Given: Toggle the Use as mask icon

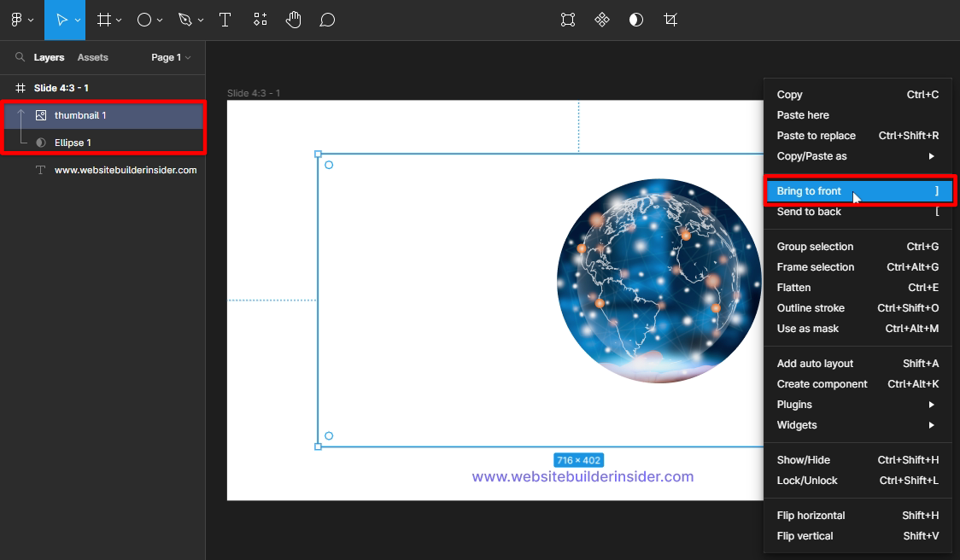Looking at the screenshot, I should click(x=636, y=20).
